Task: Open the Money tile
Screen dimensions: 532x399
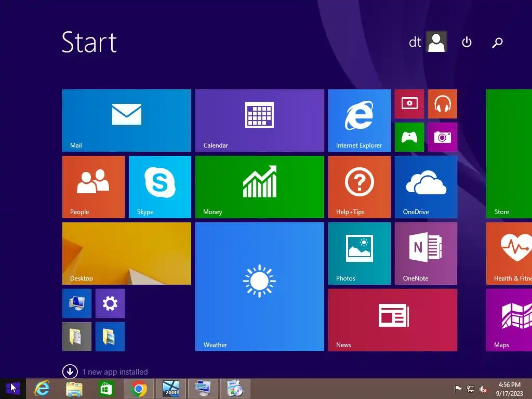Action: coord(260,187)
